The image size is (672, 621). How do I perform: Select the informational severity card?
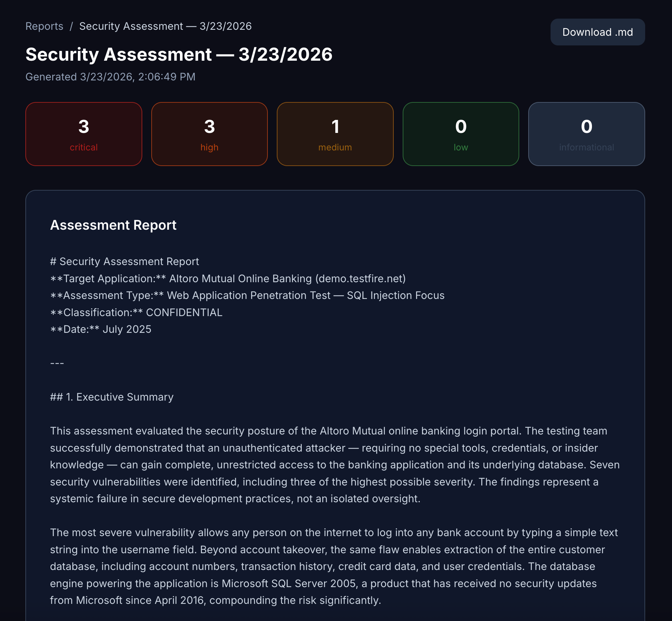[x=587, y=134]
